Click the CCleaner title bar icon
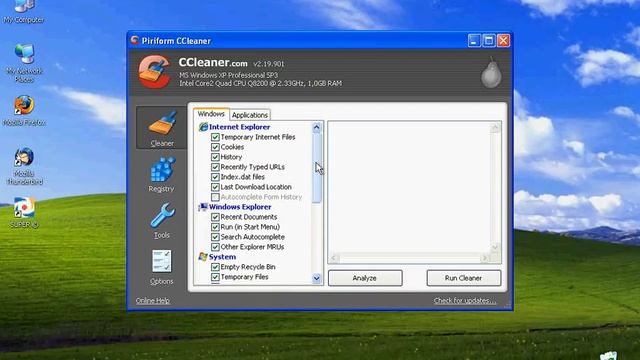The image size is (640, 360). pos(135,40)
